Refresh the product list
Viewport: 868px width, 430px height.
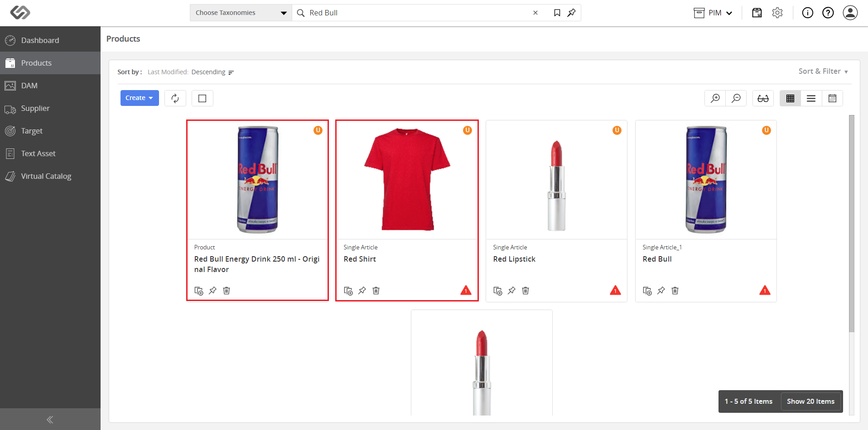pyautogui.click(x=175, y=98)
